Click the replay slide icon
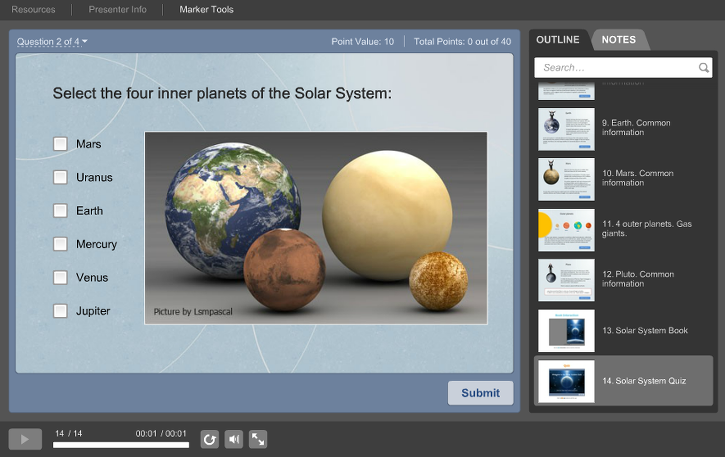This screenshot has width=725, height=457. tap(209, 439)
